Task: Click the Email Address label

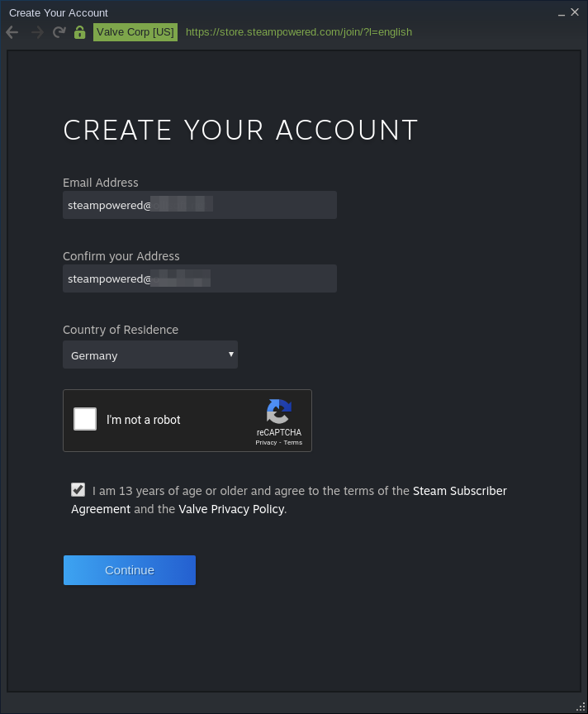Action: coord(101,183)
